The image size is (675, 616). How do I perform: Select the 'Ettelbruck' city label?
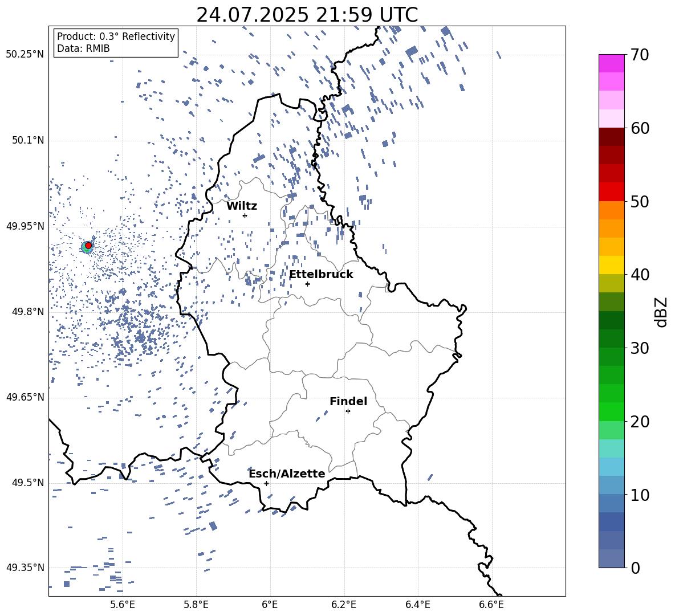321,275
